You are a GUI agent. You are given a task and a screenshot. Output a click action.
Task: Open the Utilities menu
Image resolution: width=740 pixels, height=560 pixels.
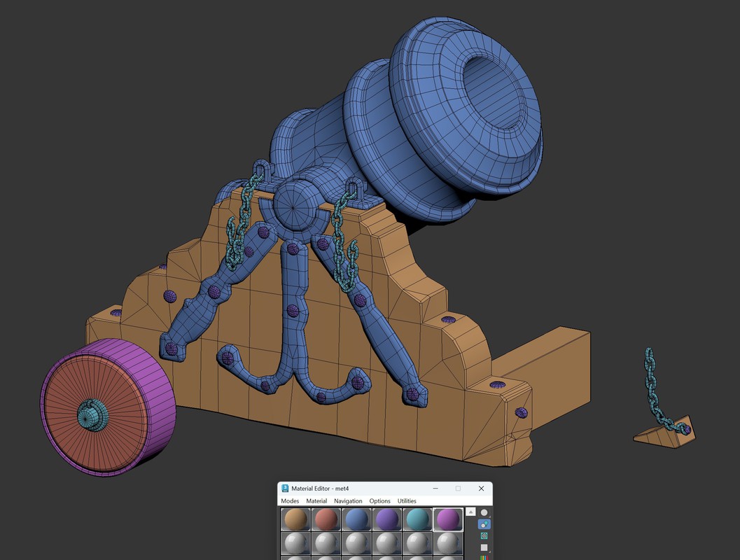click(x=407, y=501)
